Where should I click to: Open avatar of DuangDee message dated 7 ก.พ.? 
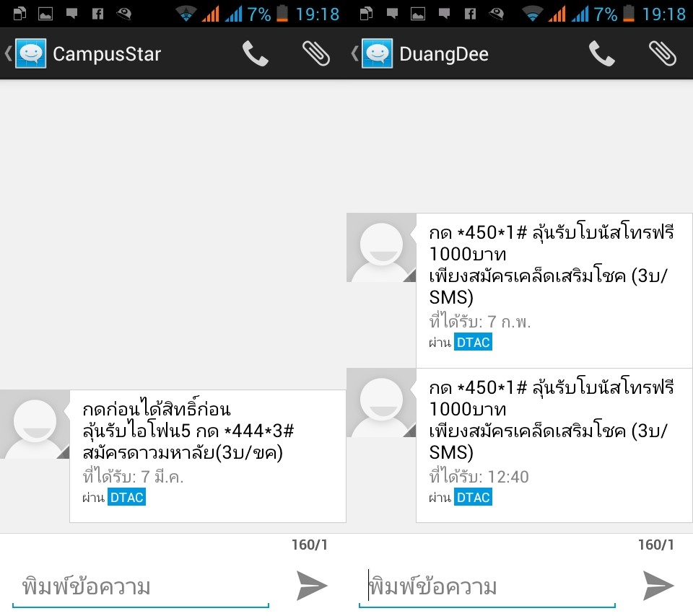[x=381, y=247]
